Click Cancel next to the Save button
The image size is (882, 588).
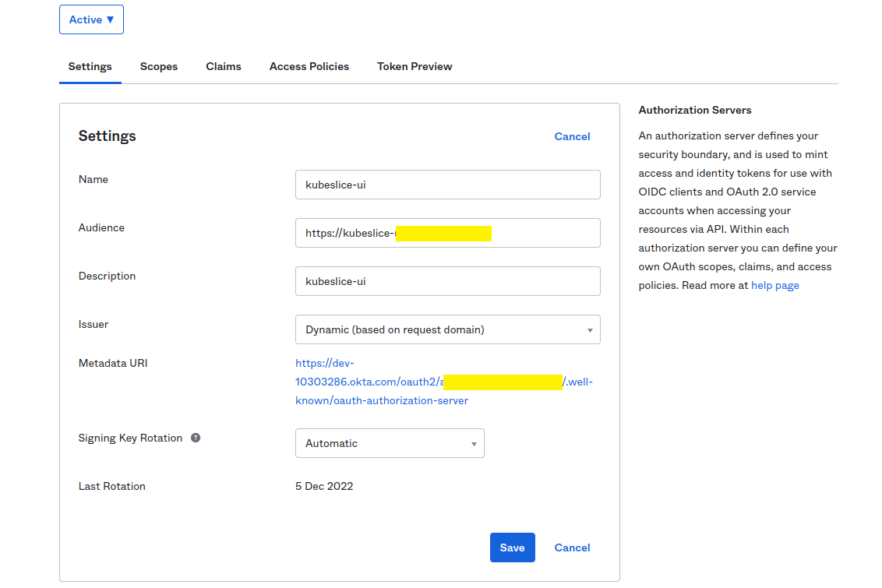[x=572, y=548]
